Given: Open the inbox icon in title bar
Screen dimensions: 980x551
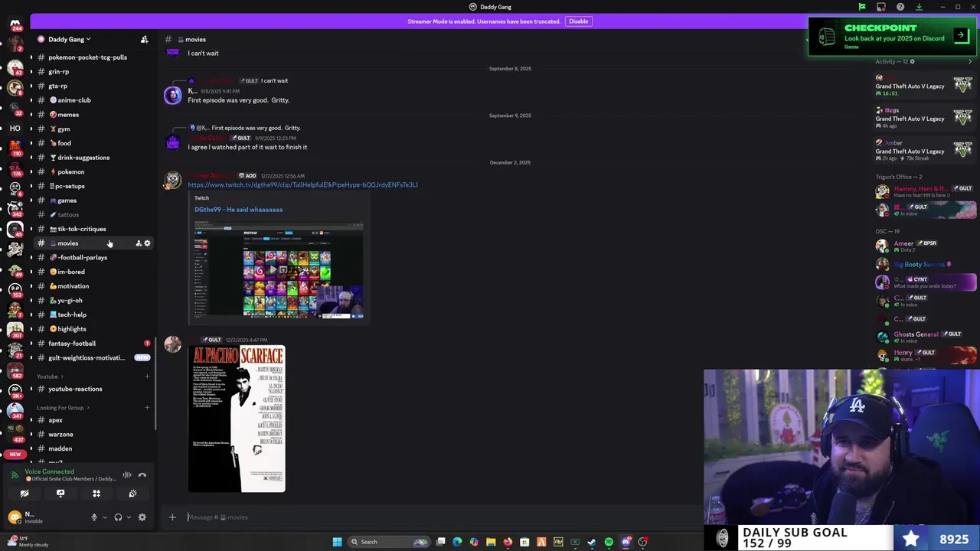Looking at the screenshot, I should click(881, 7).
